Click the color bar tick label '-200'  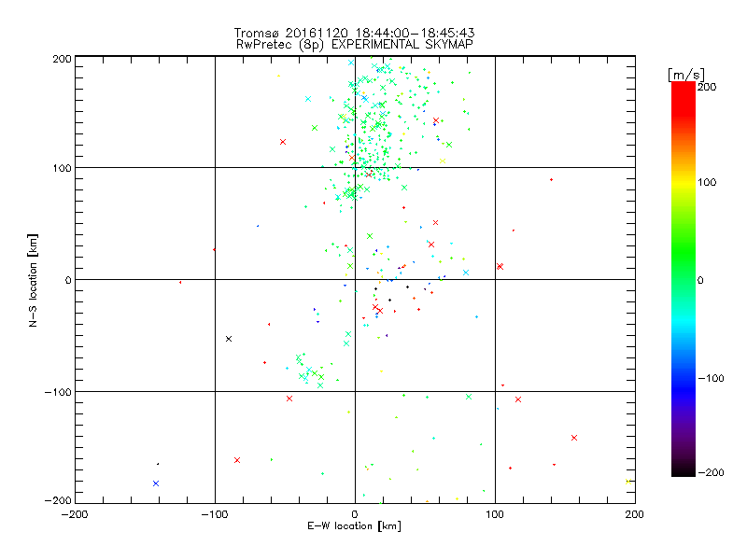(x=711, y=472)
